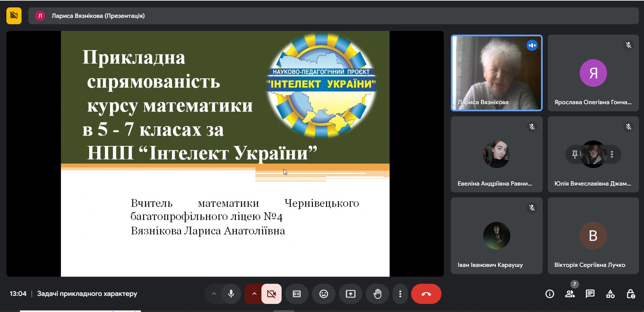644x312 pixels.
Task: Click the meeting title Задачі прикладного характеру
Action: tap(87, 294)
